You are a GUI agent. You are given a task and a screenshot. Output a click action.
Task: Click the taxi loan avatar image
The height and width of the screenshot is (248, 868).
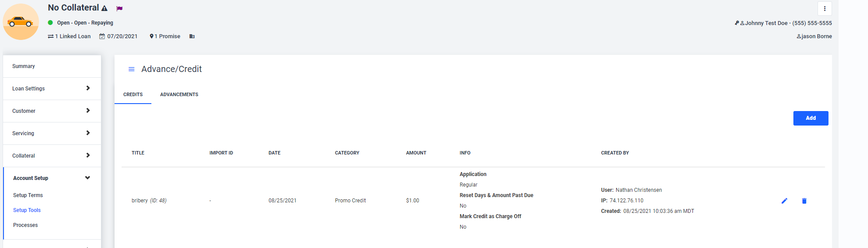click(21, 22)
